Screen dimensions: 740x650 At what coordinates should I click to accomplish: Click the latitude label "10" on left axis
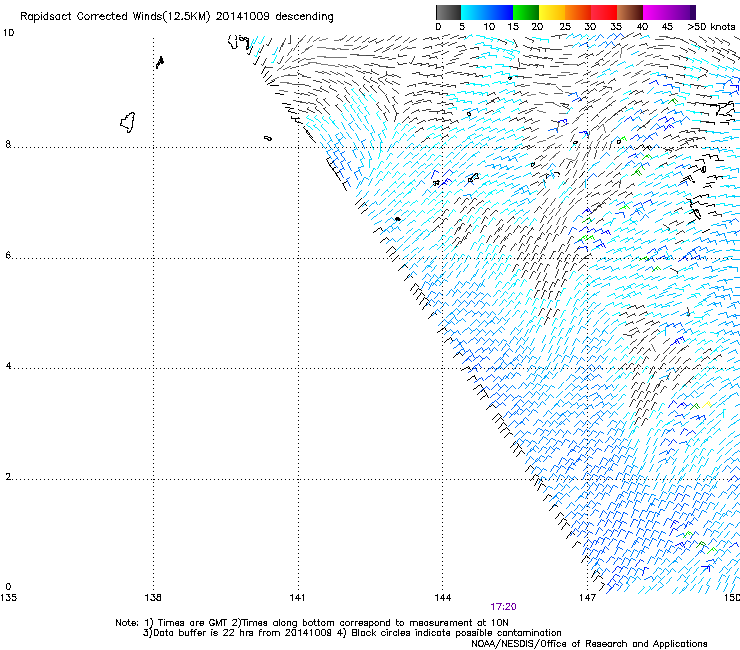pyautogui.click(x=8, y=33)
